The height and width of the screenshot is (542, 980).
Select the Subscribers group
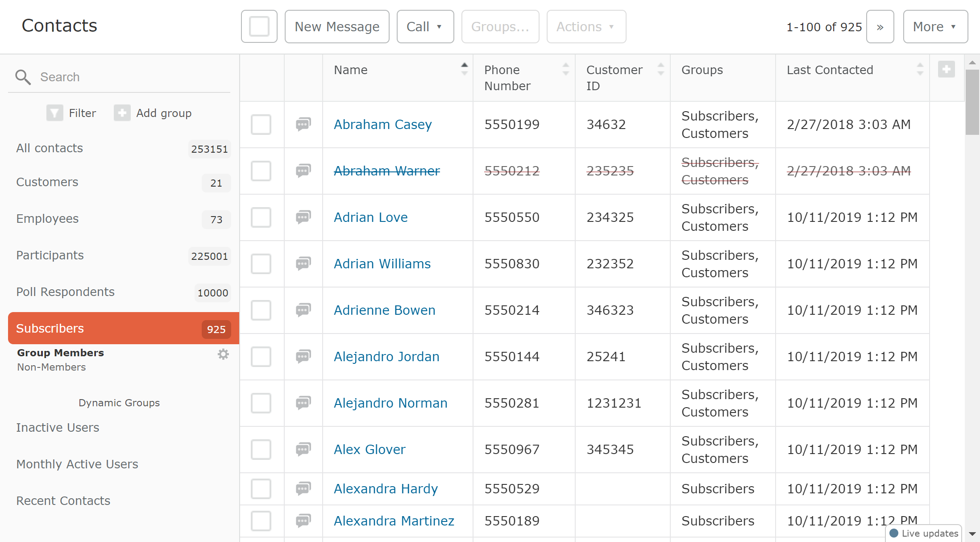pyautogui.click(x=124, y=328)
